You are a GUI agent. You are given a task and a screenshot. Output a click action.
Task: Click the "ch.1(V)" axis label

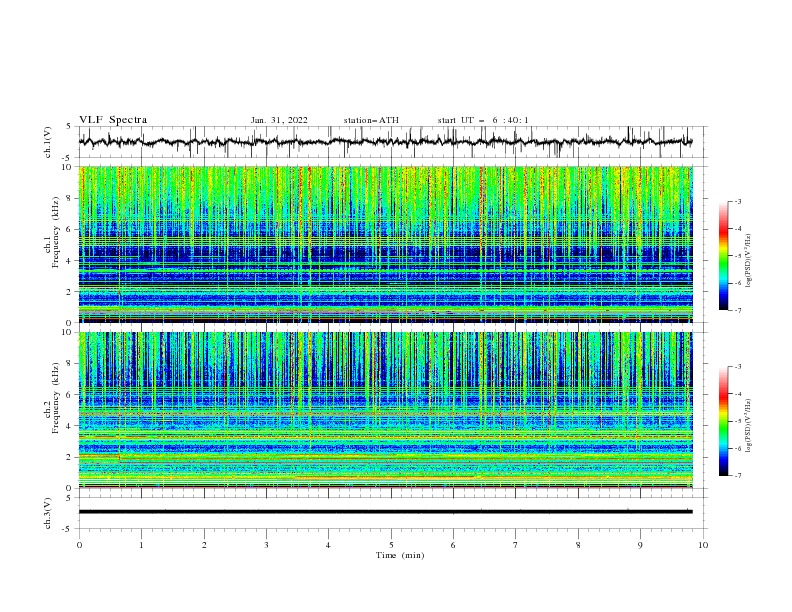point(48,142)
